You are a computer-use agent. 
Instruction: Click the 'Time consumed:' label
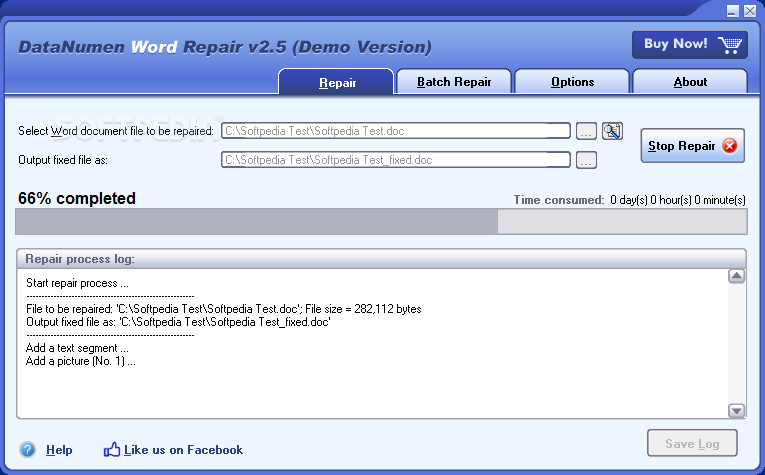coord(559,200)
